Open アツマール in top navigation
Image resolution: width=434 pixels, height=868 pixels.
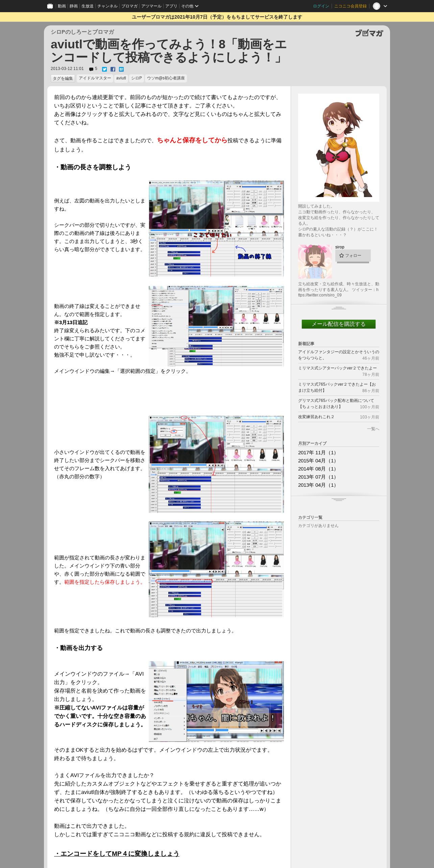(151, 6)
